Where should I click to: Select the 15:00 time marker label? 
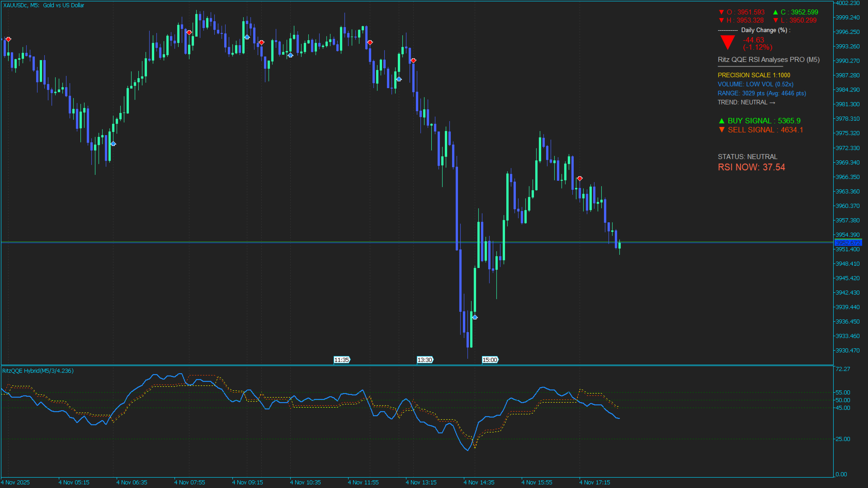click(x=490, y=360)
